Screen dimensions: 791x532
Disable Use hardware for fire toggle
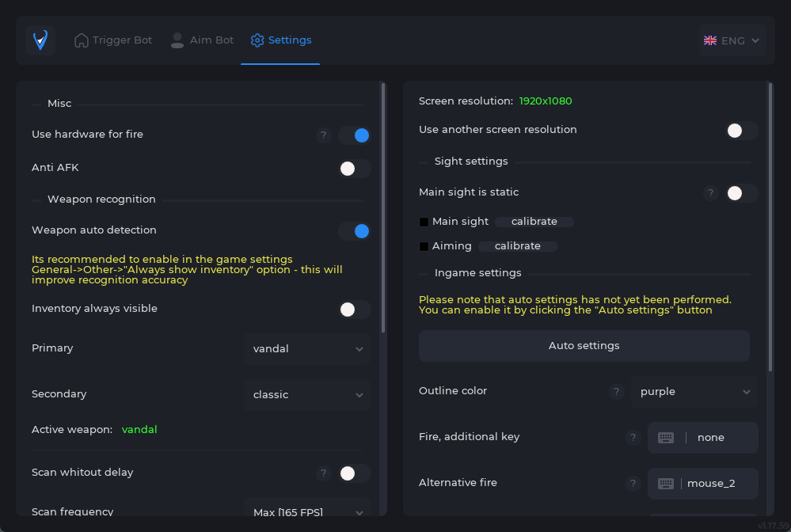(354, 135)
